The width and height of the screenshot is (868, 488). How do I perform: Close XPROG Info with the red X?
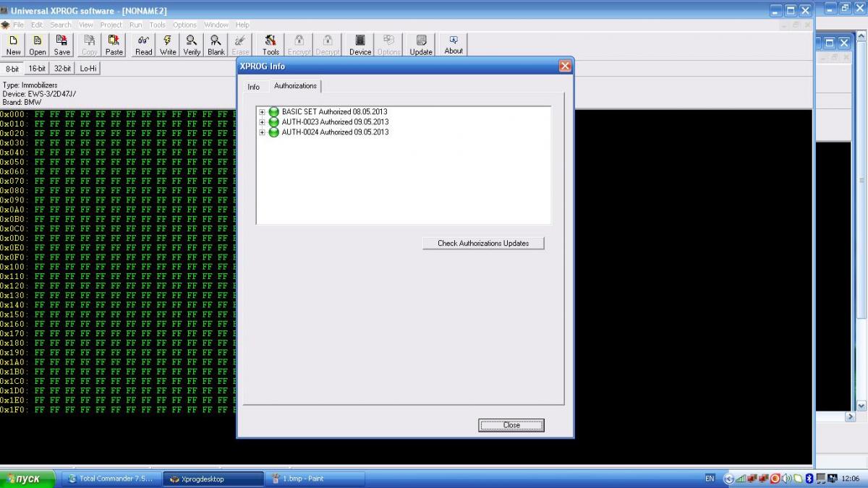[x=565, y=66]
